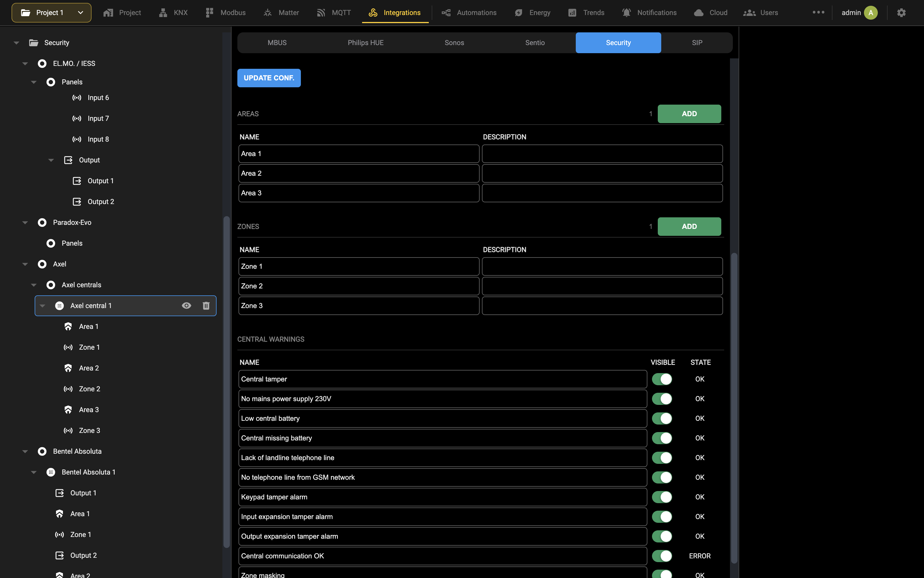Collapse the Axel centrals node
924x578 pixels.
coord(33,285)
